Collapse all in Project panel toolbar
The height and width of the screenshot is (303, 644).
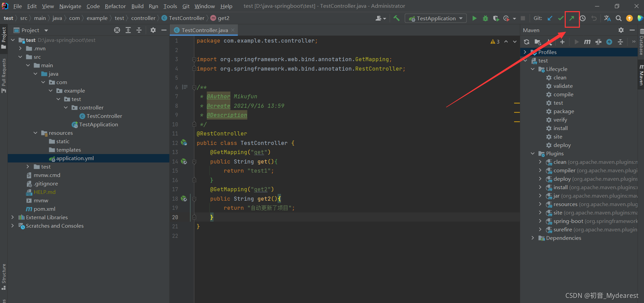[x=139, y=30]
